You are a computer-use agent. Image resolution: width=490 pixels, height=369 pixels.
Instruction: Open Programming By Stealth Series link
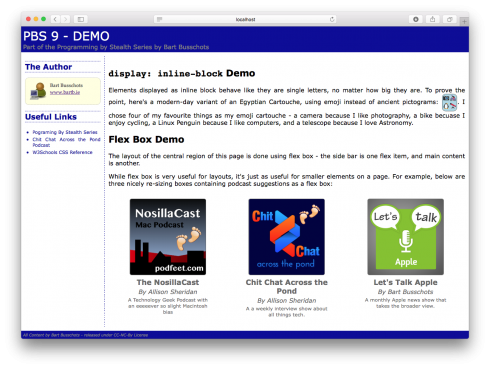[x=65, y=132]
